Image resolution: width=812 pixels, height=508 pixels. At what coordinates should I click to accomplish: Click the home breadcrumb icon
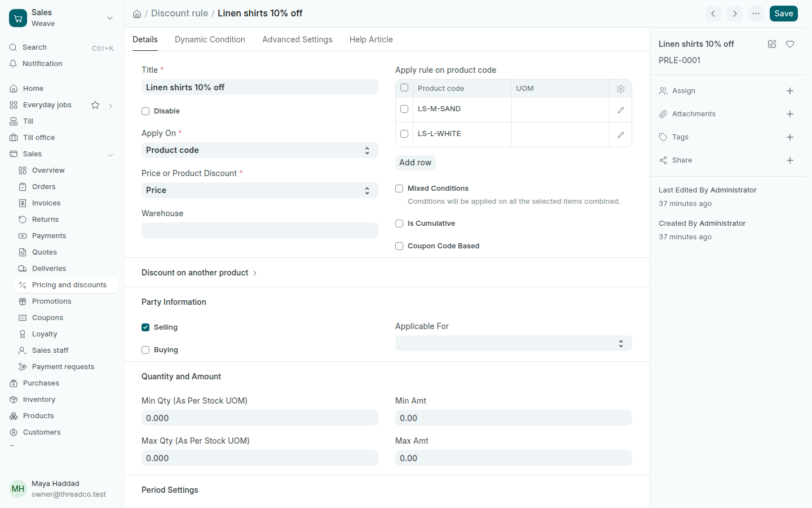[x=137, y=14]
